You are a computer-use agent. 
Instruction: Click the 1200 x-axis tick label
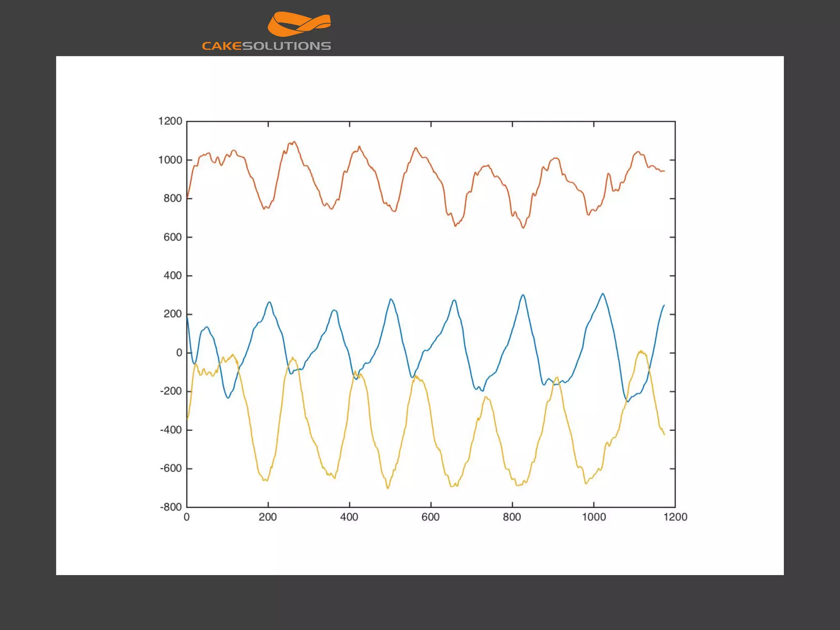click(x=675, y=517)
